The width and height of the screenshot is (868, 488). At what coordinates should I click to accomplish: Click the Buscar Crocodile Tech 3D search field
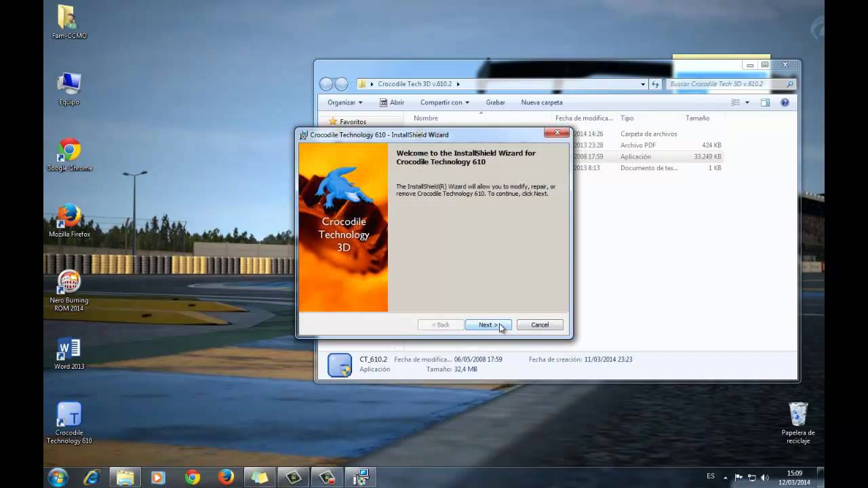point(731,84)
